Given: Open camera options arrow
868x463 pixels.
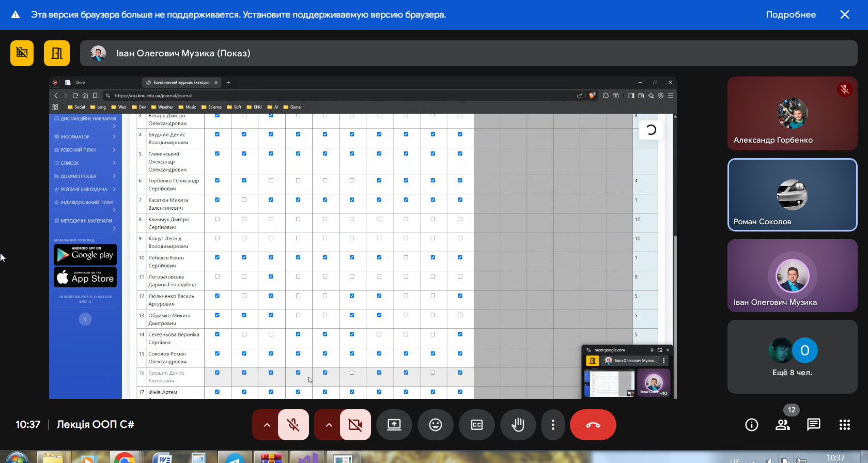Looking at the screenshot, I should pos(329,425).
